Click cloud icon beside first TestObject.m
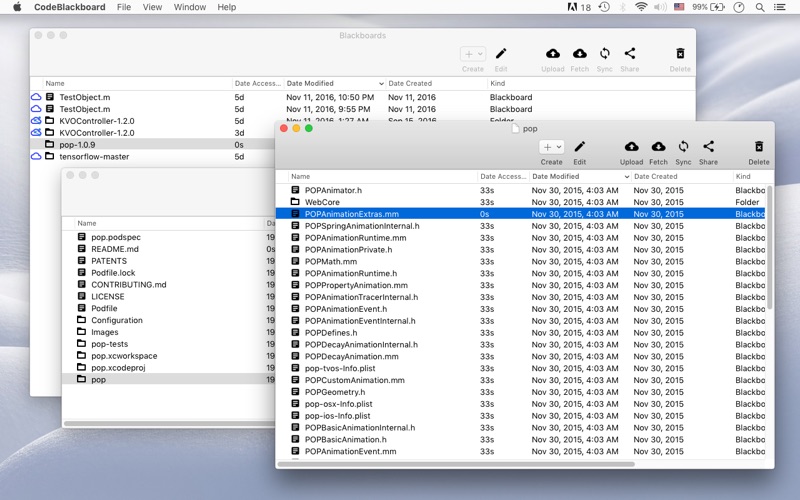800x500 pixels. point(36,97)
